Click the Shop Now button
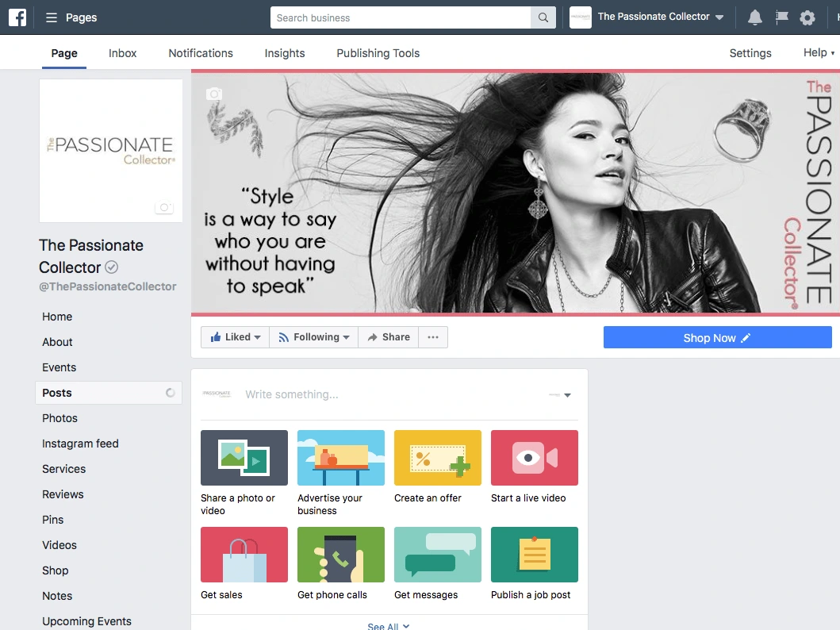Image resolution: width=840 pixels, height=630 pixels. click(x=718, y=337)
